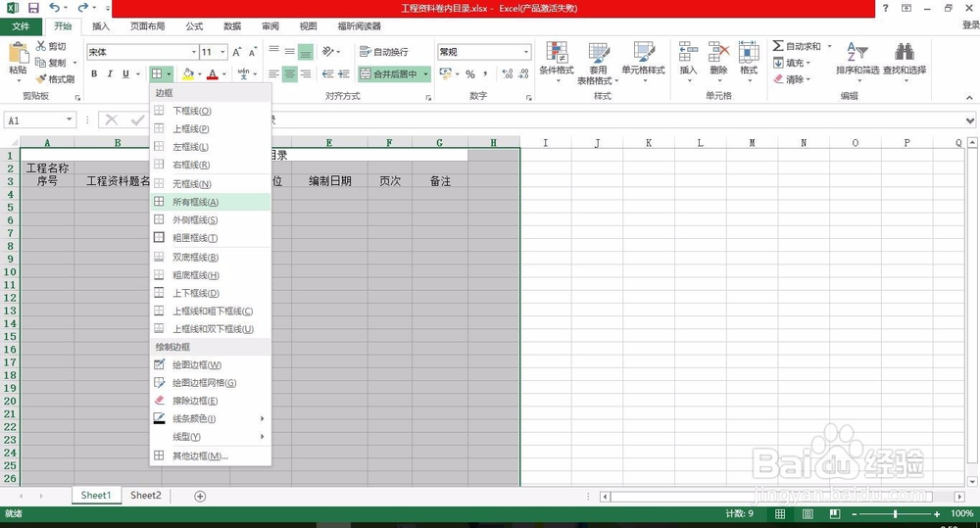Toggle Wrap Text (自动换行)

click(x=384, y=51)
